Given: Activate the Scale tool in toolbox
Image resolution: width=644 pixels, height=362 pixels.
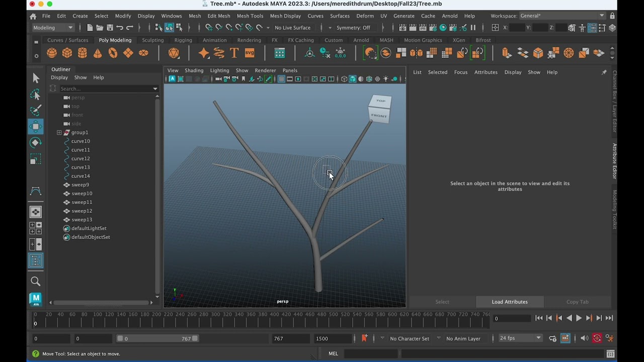Looking at the screenshot, I should coord(36,159).
